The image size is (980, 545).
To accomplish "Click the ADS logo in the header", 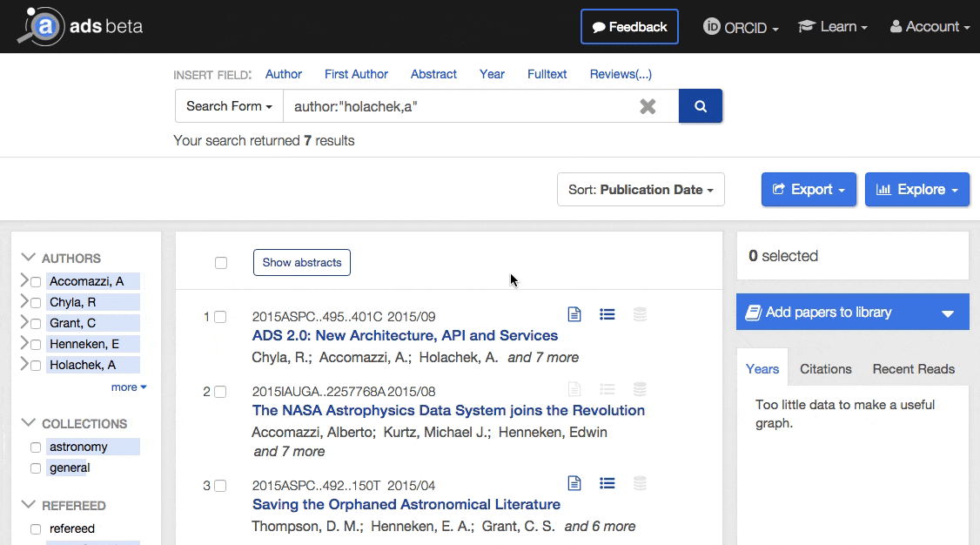I will click(79, 26).
